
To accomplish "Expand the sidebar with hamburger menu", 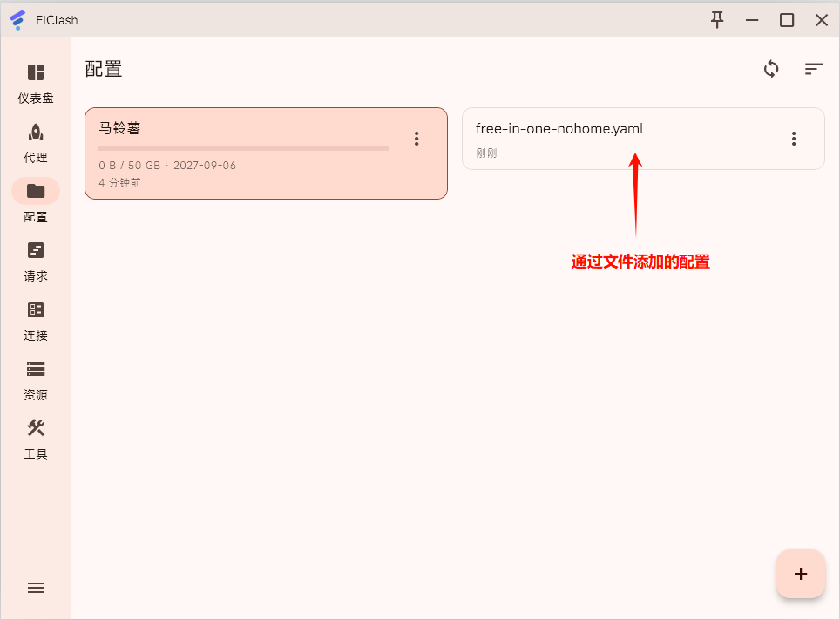I will pos(36,588).
